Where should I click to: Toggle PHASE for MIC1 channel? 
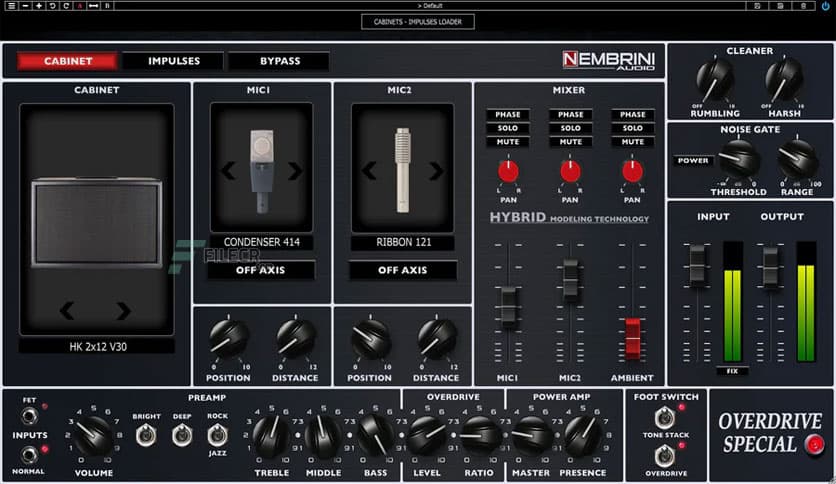coord(508,115)
